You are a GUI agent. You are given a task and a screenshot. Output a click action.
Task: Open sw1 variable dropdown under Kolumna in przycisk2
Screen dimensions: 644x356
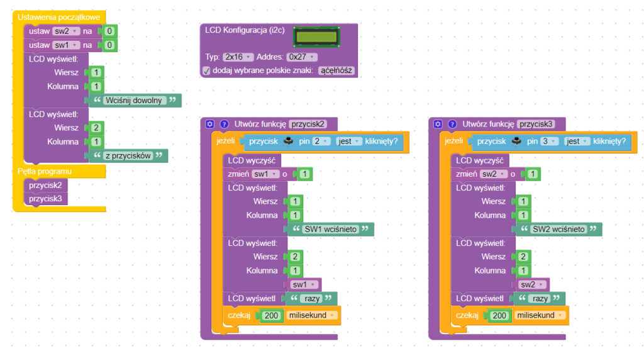(x=304, y=284)
